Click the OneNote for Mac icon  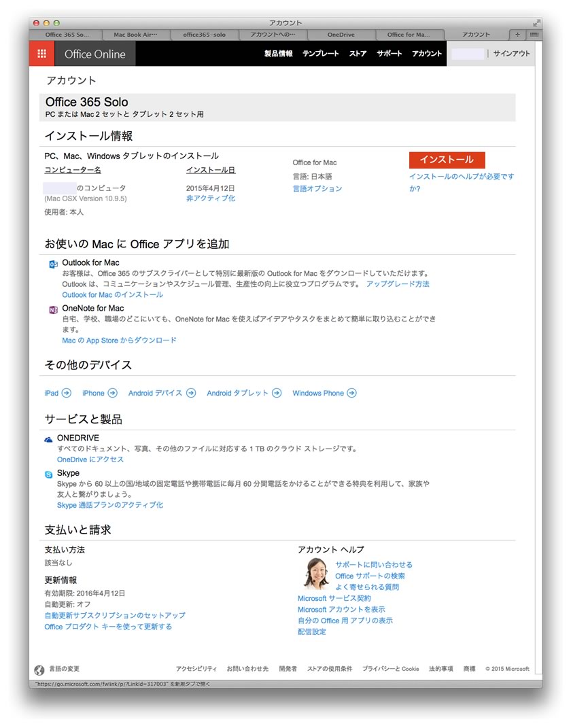[54, 310]
